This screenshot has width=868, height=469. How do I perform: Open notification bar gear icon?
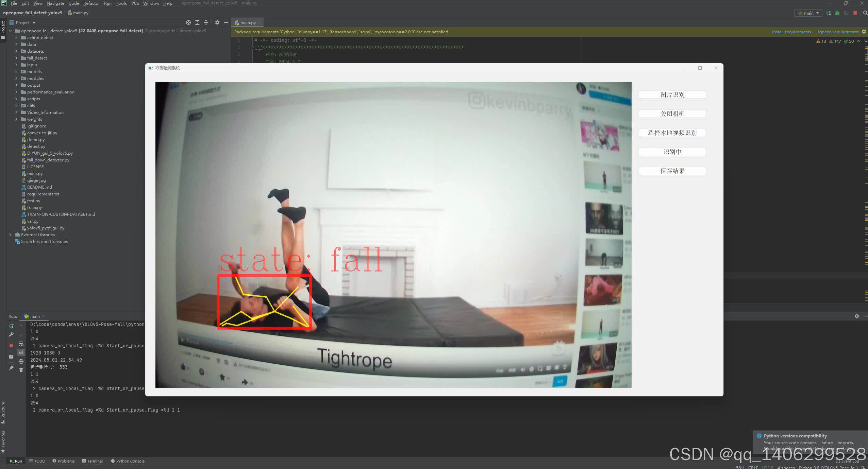[x=864, y=32]
